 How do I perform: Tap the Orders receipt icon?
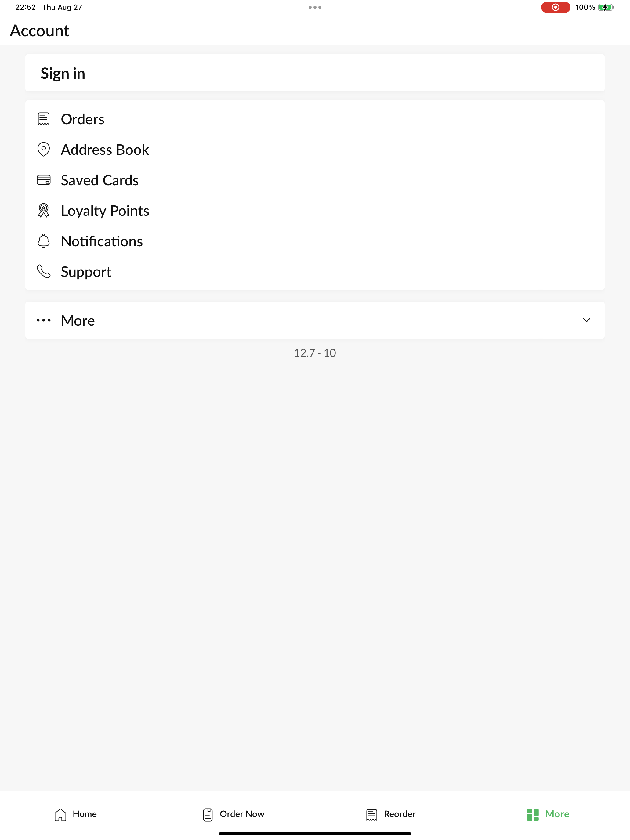pyautogui.click(x=44, y=119)
